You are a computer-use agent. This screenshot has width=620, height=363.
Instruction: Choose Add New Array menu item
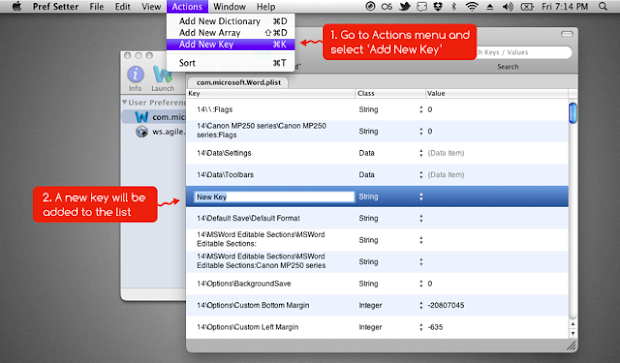tap(231, 32)
